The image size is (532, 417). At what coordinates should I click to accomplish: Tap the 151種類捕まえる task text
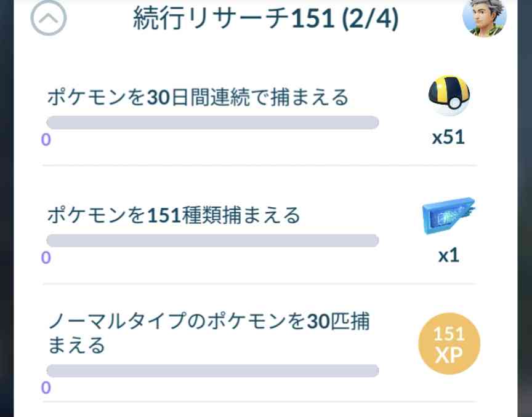(174, 215)
